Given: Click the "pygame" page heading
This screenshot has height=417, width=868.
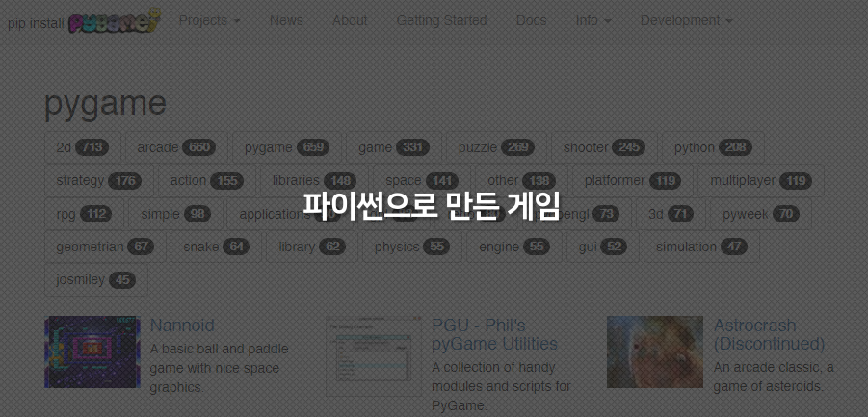Looking at the screenshot, I should click(x=105, y=103).
